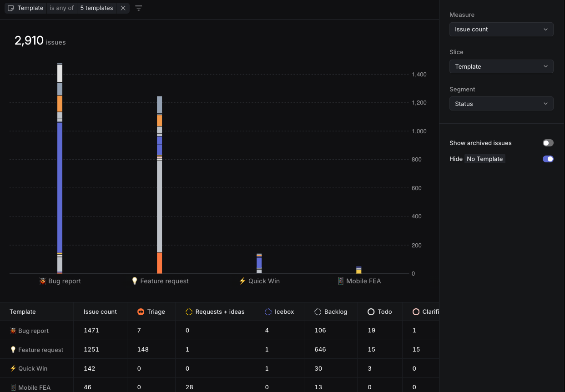Open the Measure dropdown showing Issue count
The height and width of the screenshot is (392, 565).
coord(501,29)
